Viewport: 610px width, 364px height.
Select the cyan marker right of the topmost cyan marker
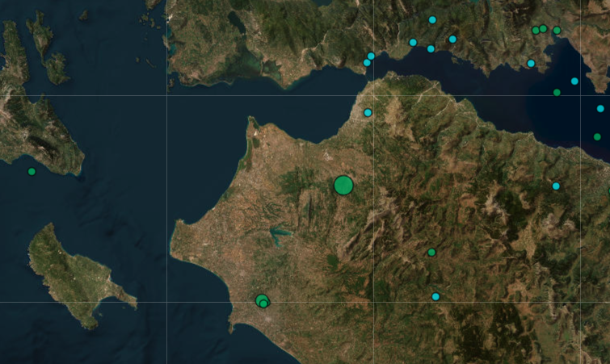452,39
